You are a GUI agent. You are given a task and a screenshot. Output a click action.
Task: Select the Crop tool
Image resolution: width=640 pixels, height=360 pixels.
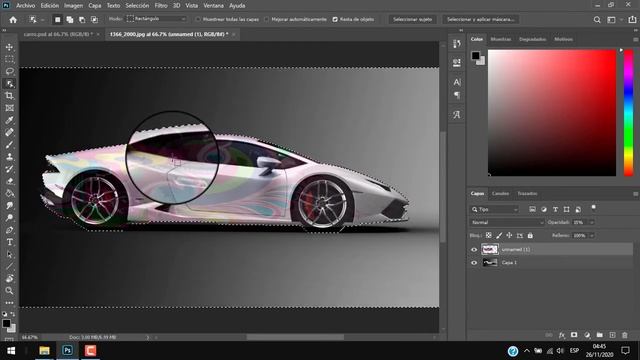(x=9, y=96)
